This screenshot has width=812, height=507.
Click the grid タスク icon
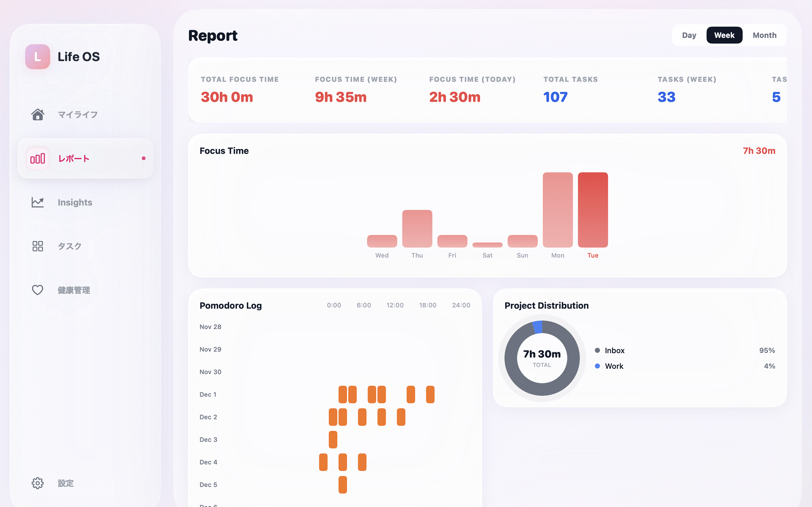coord(37,246)
